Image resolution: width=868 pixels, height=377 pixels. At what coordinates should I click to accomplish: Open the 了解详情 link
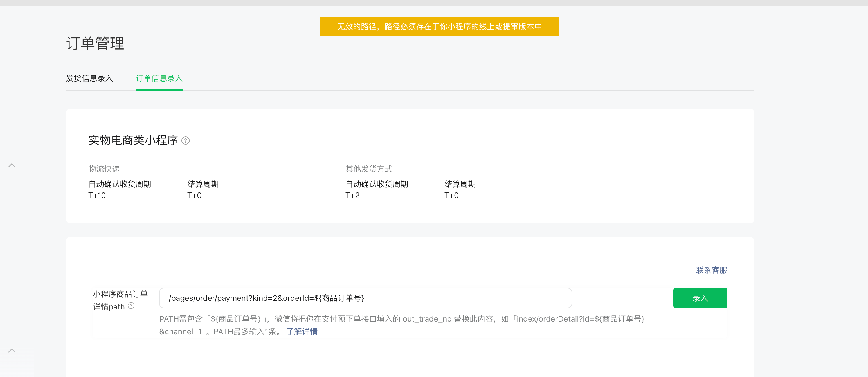click(302, 331)
